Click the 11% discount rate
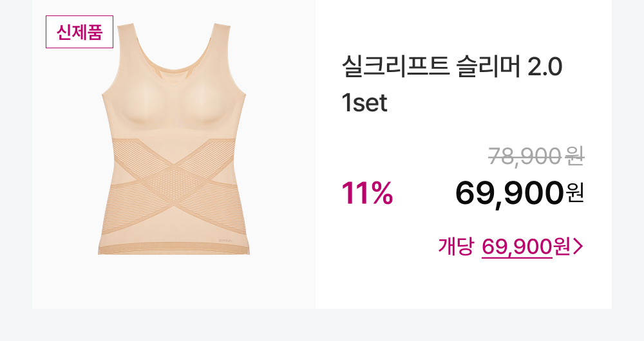The height and width of the screenshot is (341, 644). (x=367, y=193)
